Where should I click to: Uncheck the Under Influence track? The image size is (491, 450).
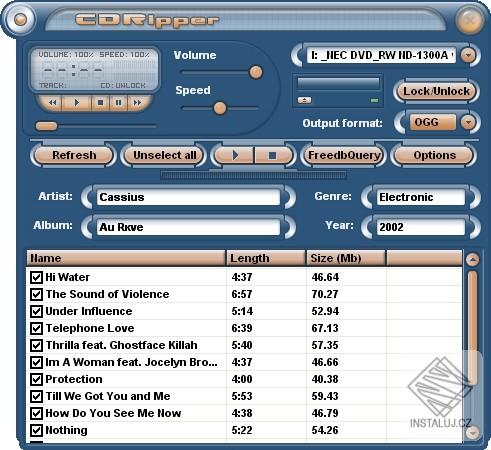36,311
